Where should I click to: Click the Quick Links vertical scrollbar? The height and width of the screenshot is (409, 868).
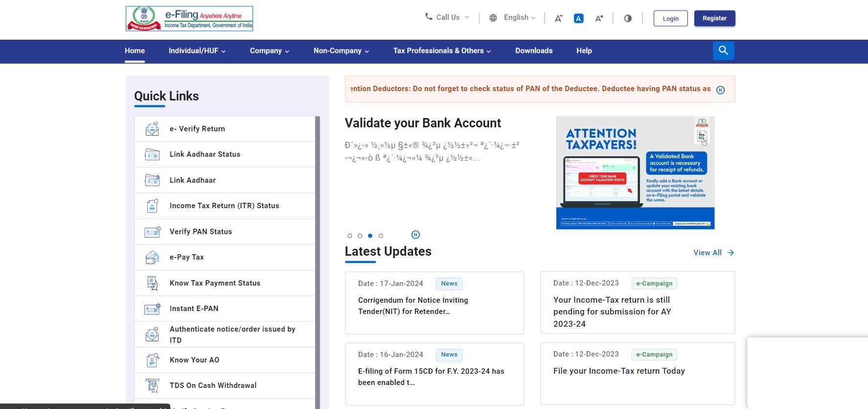(318, 245)
